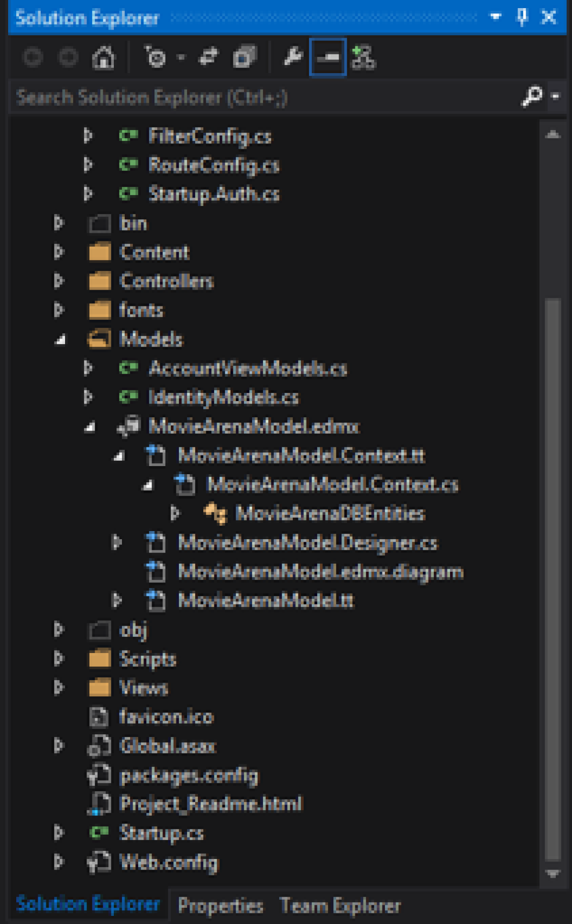Select AccountViewModels.cs file
This screenshot has height=924, width=572.
(x=248, y=368)
